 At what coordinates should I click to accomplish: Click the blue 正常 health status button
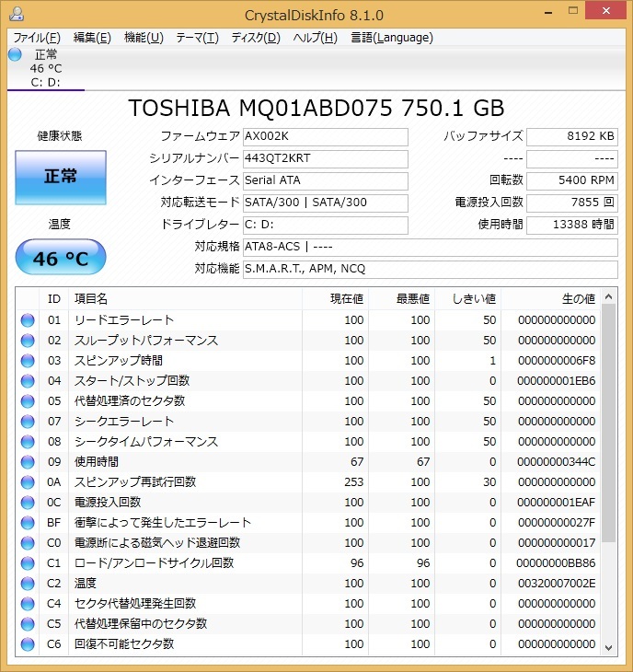tap(61, 177)
